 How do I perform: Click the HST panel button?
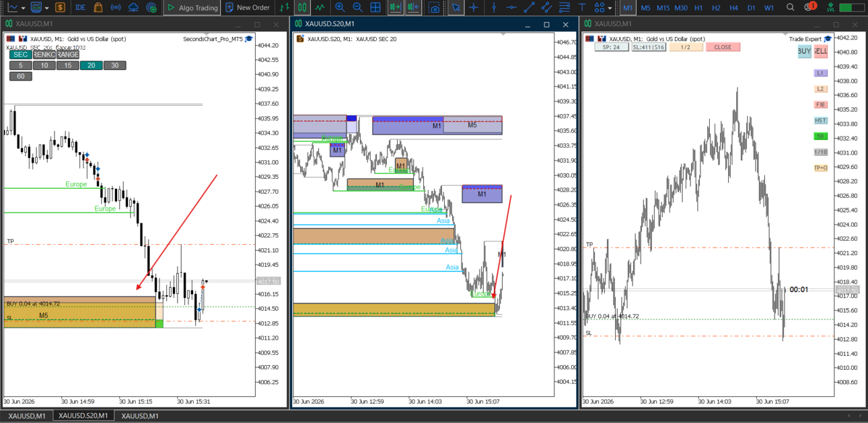pyautogui.click(x=821, y=121)
